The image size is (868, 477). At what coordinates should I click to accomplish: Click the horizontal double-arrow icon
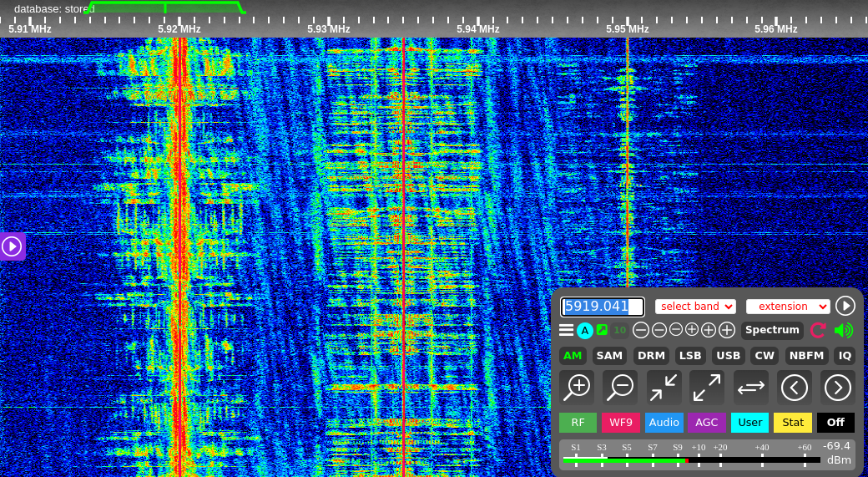point(750,387)
